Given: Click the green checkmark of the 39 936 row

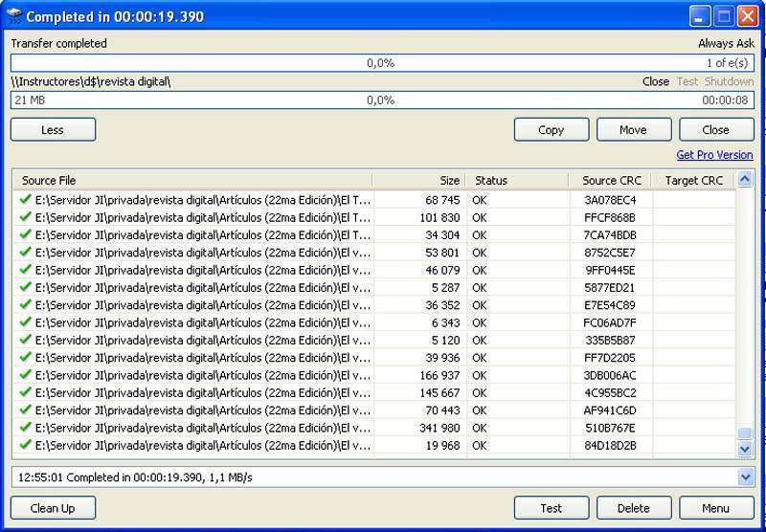Looking at the screenshot, I should (x=26, y=357).
